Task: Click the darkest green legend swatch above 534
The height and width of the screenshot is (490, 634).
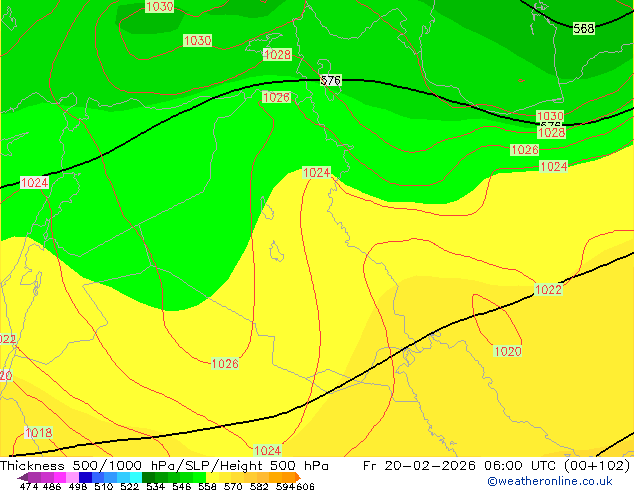Action: [x=148, y=477]
